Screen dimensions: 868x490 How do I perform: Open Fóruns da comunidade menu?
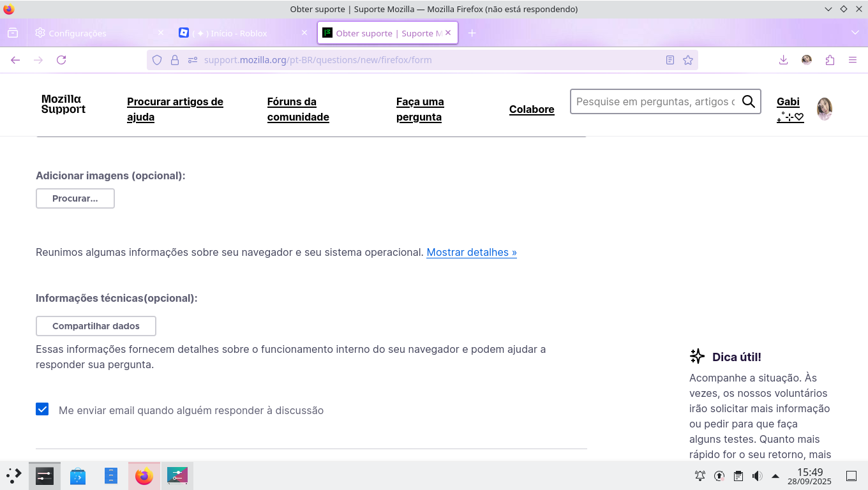(298, 109)
